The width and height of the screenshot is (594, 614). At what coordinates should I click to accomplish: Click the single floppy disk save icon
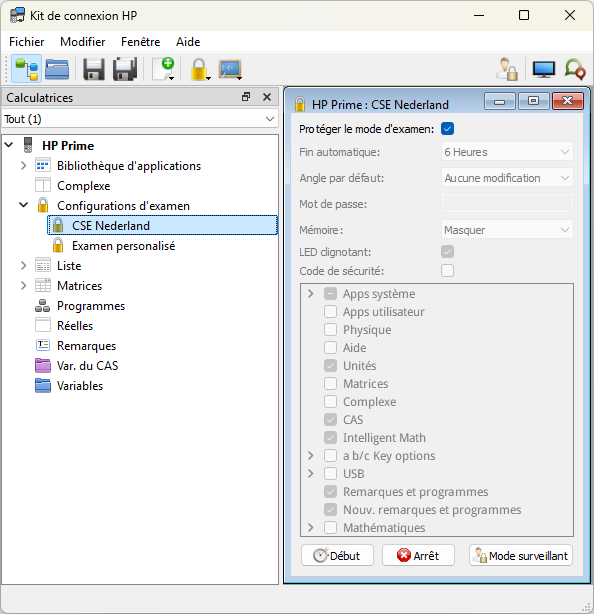pyautogui.click(x=94, y=69)
